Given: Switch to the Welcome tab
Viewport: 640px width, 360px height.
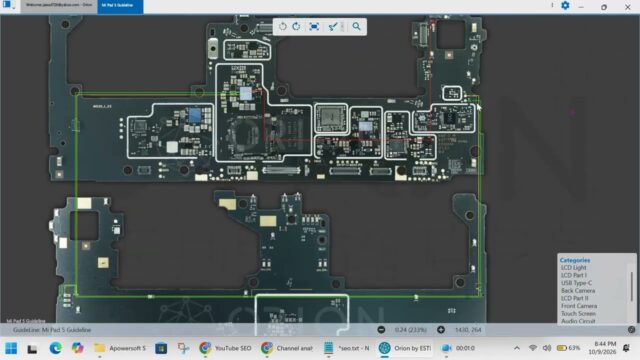Looking at the screenshot, I should (59, 5).
